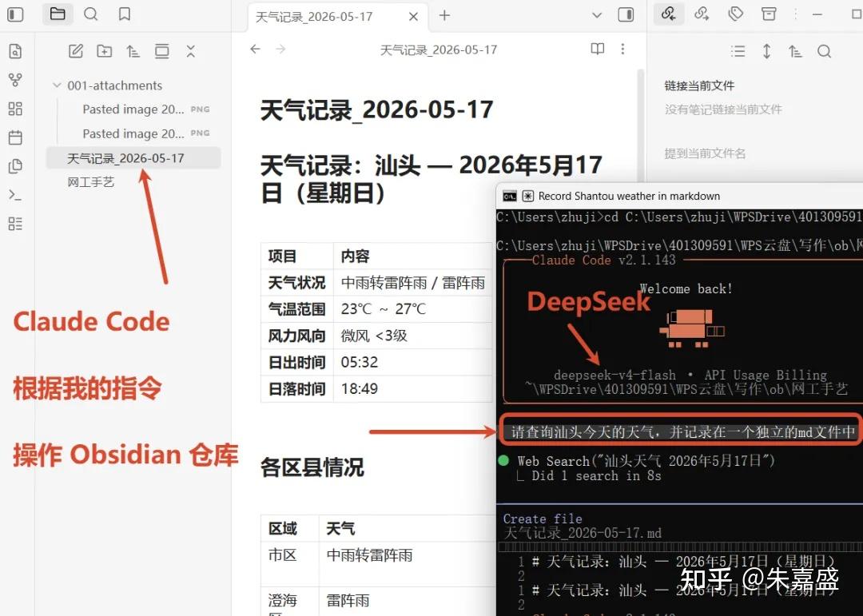
Task: Open the file explorer tab
Action: (58, 14)
